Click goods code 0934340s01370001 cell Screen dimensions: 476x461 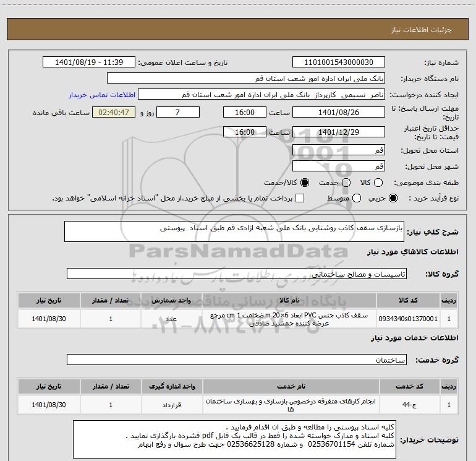pyautogui.click(x=408, y=319)
